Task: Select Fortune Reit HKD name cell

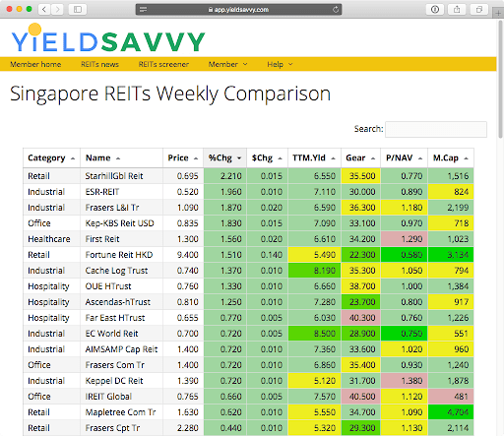Action: pos(121,255)
